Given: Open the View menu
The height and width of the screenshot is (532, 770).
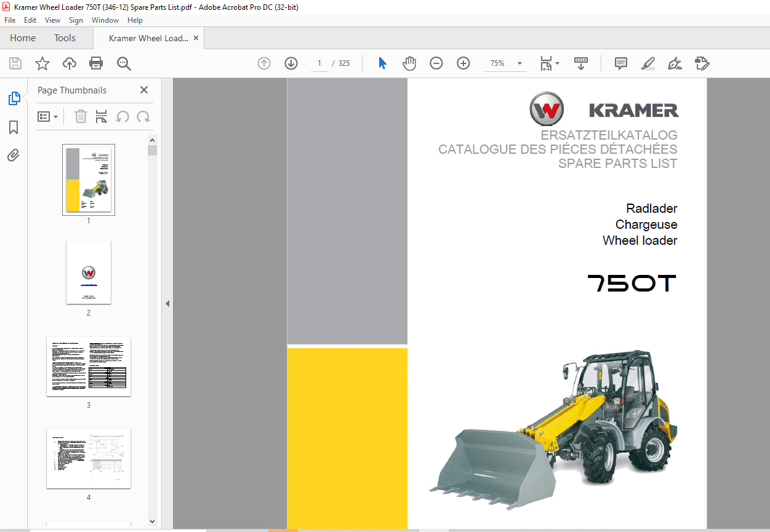Looking at the screenshot, I should tap(53, 20).
